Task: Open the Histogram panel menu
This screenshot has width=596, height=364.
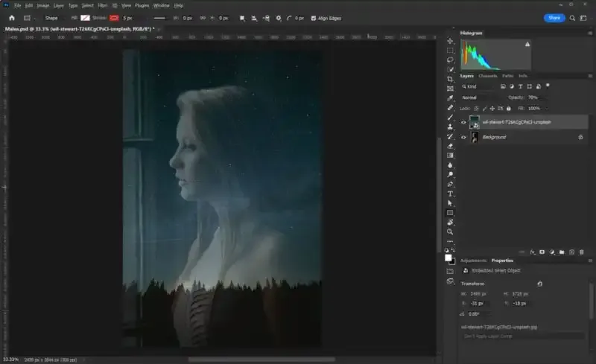Action: [x=590, y=33]
